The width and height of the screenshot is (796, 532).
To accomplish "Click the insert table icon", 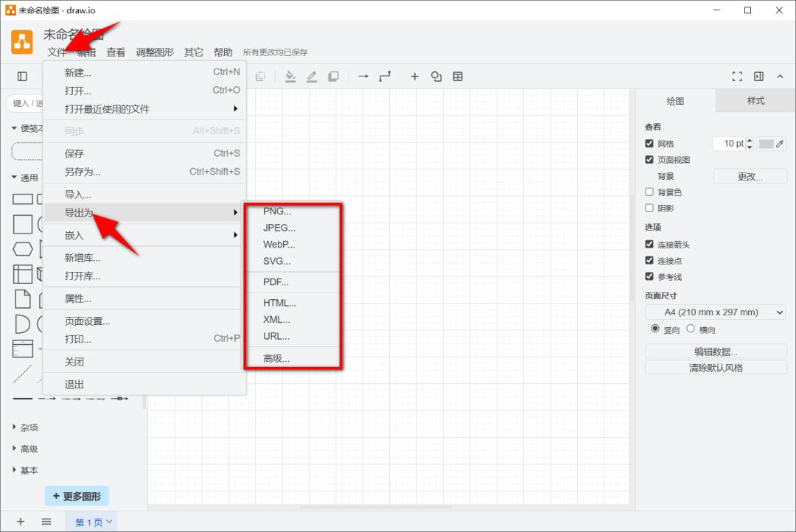I will (x=458, y=77).
